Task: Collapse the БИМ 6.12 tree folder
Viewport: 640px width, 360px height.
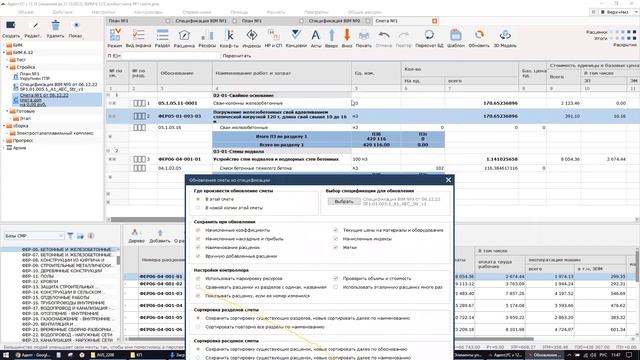Action: [x=4, y=52]
